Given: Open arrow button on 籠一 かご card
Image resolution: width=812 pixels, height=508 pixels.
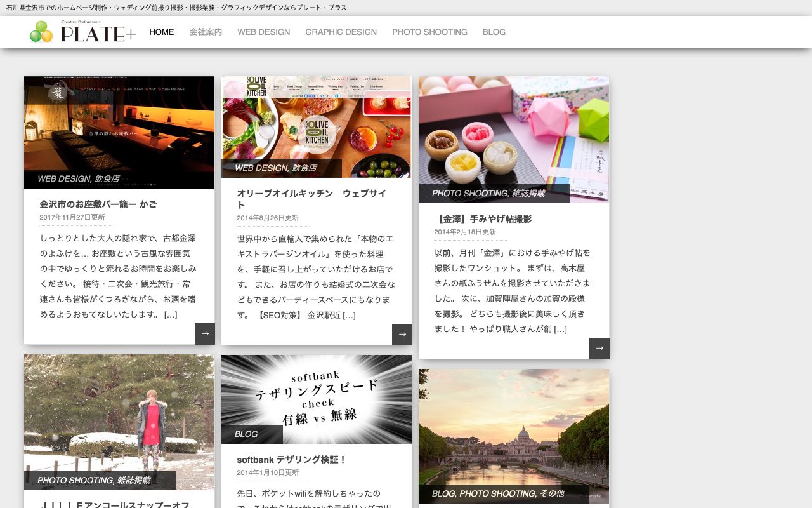Looking at the screenshot, I should click(x=205, y=334).
